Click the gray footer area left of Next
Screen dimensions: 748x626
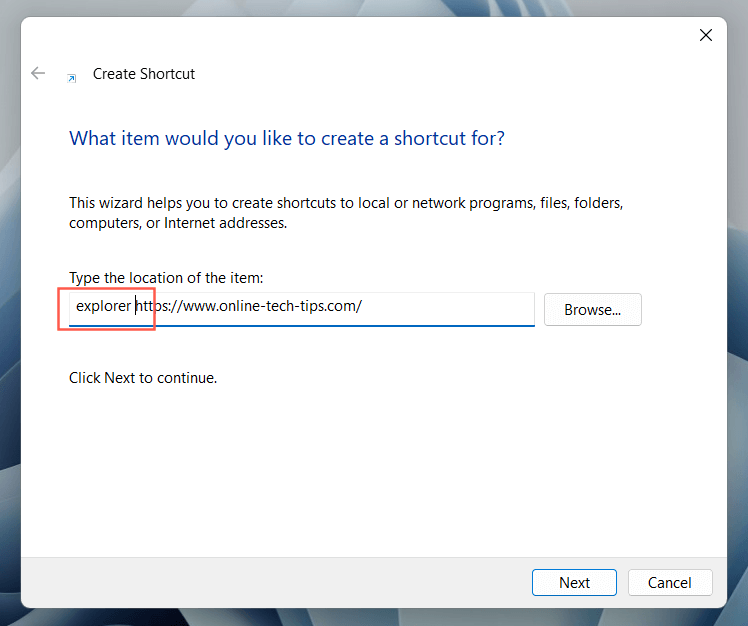[x=270, y=582]
